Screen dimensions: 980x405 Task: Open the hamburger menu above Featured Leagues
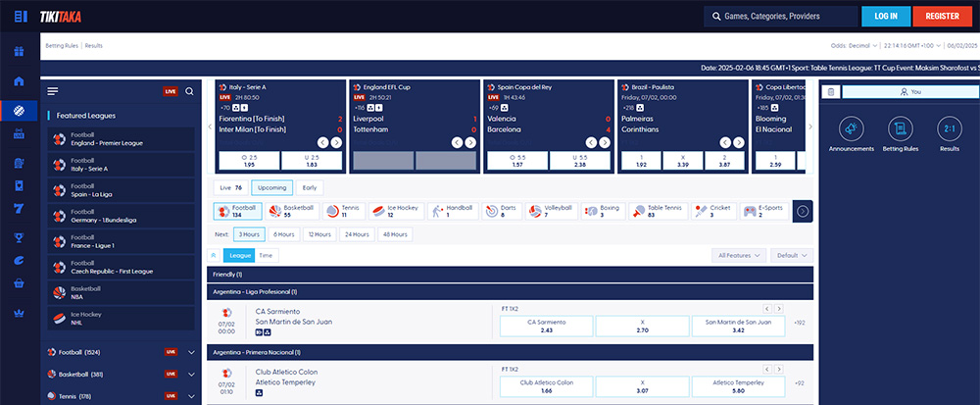[x=53, y=91]
